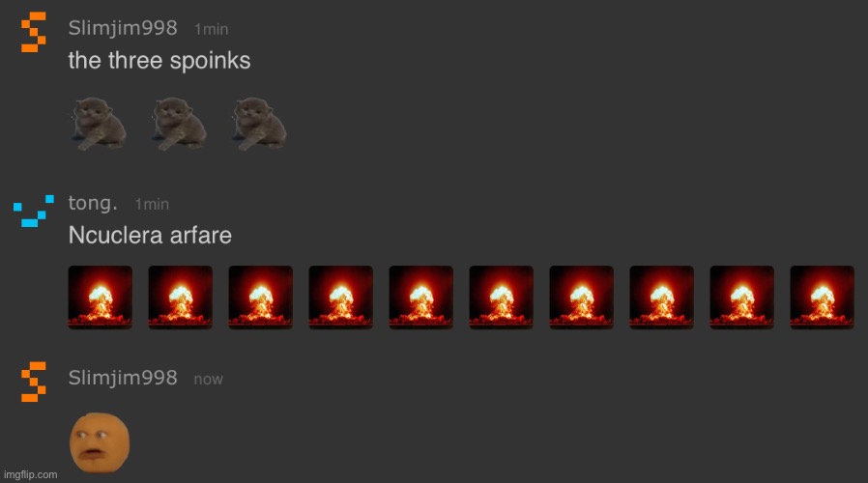Viewport: 868px width, 483px height.
Task: Click the blue pixel avatar next to tong.
Action: [x=34, y=211]
